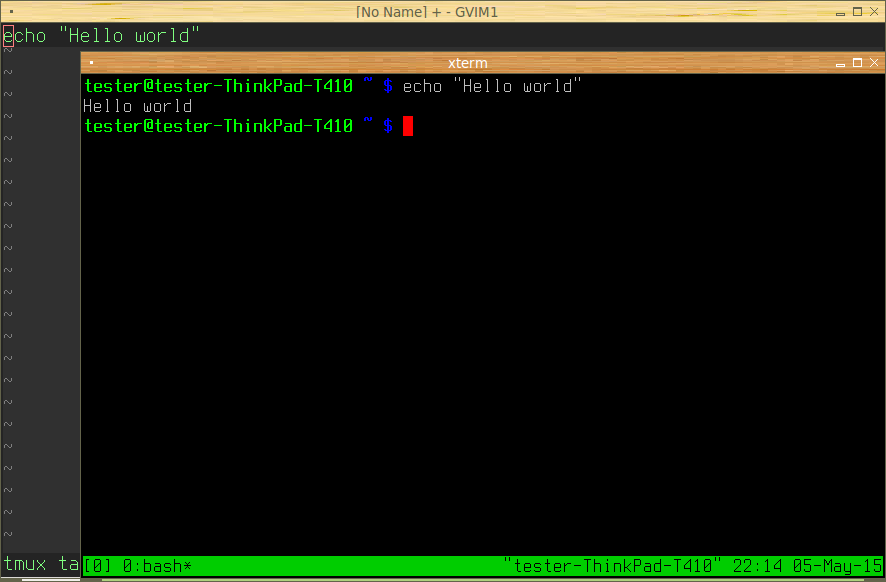This screenshot has height=582, width=886.
Task: Click the [0] tmux session indicator
Action: click(x=98, y=566)
